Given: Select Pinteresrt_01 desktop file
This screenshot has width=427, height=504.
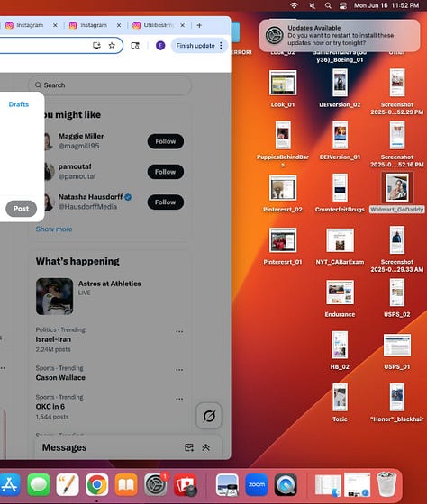Looking at the screenshot, I should 283,246.
